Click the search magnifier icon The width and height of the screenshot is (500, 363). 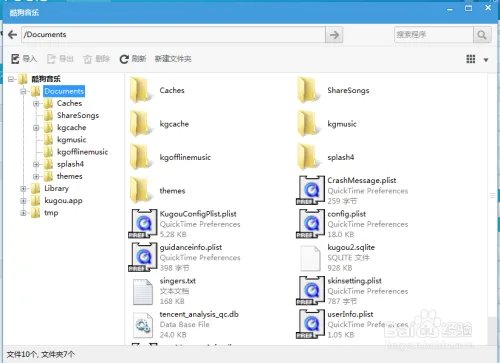tap(482, 35)
